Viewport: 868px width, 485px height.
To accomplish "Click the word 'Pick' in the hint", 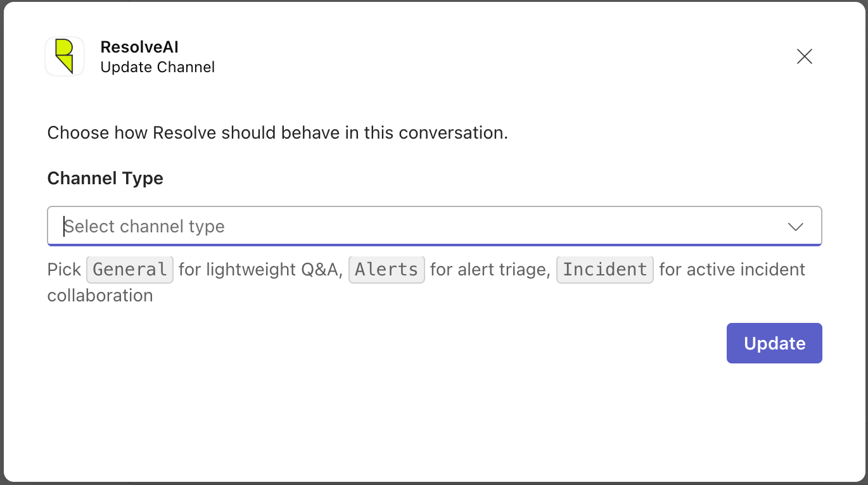I will pyautogui.click(x=64, y=270).
